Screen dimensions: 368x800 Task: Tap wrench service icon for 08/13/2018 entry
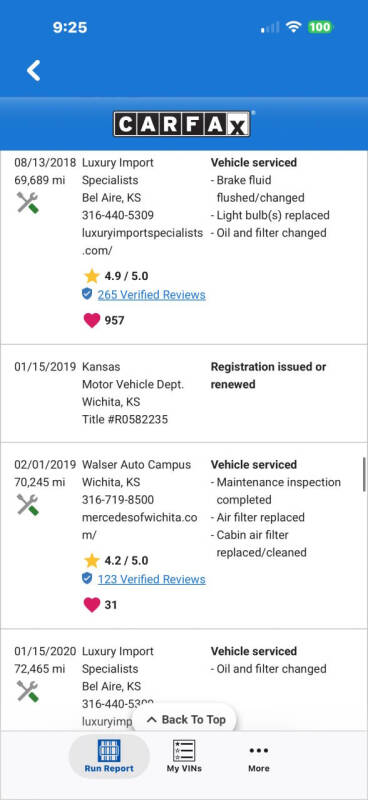coord(28,203)
